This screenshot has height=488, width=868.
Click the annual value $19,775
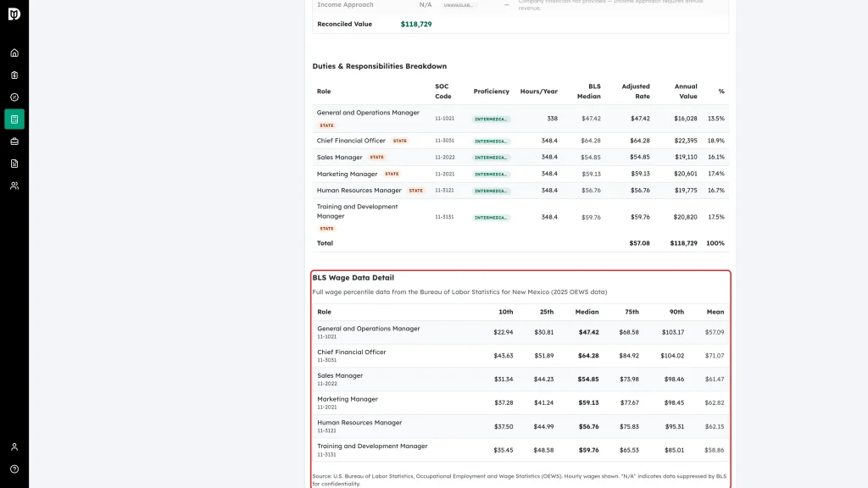[x=686, y=191]
